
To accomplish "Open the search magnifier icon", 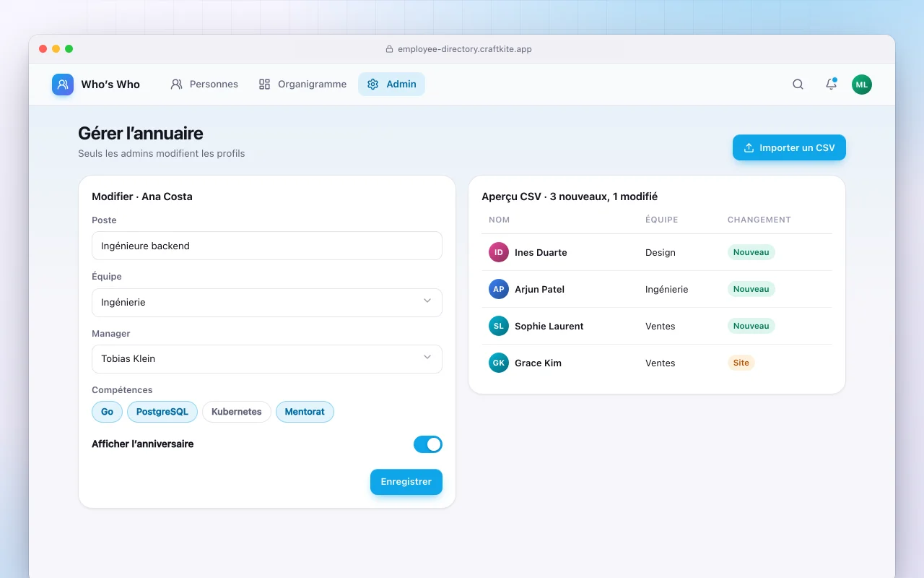I will [798, 84].
